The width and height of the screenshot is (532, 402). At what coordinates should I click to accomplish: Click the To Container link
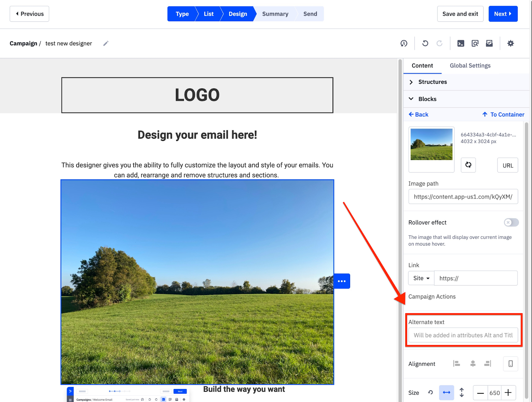pyautogui.click(x=503, y=115)
